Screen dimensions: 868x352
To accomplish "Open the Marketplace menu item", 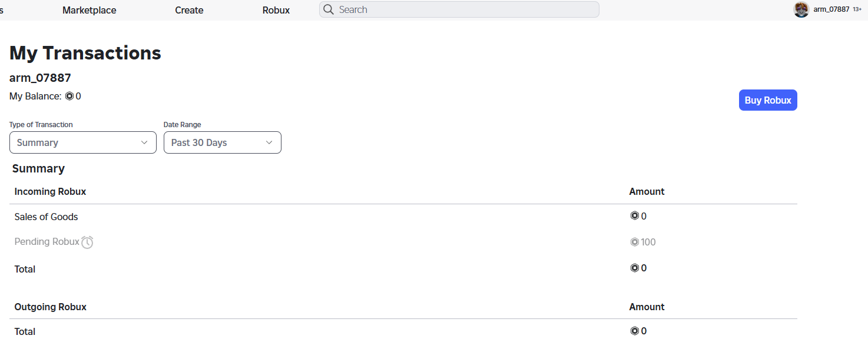I will click(x=90, y=10).
